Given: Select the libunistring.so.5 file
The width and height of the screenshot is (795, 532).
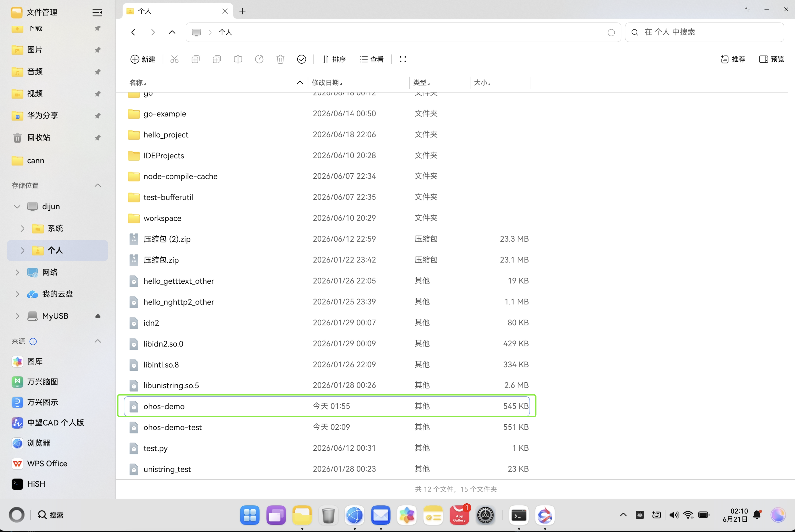Looking at the screenshot, I should click(x=327, y=385).
